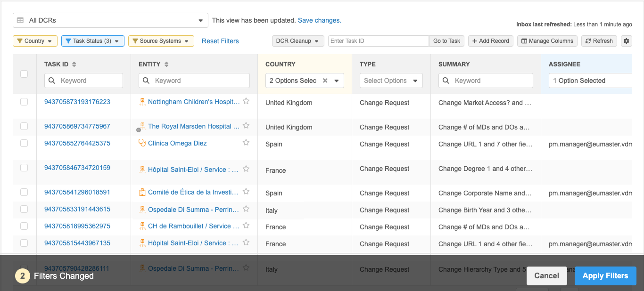Click the Add Record button
The width and height of the screenshot is (644, 291).
coord(490,41)
